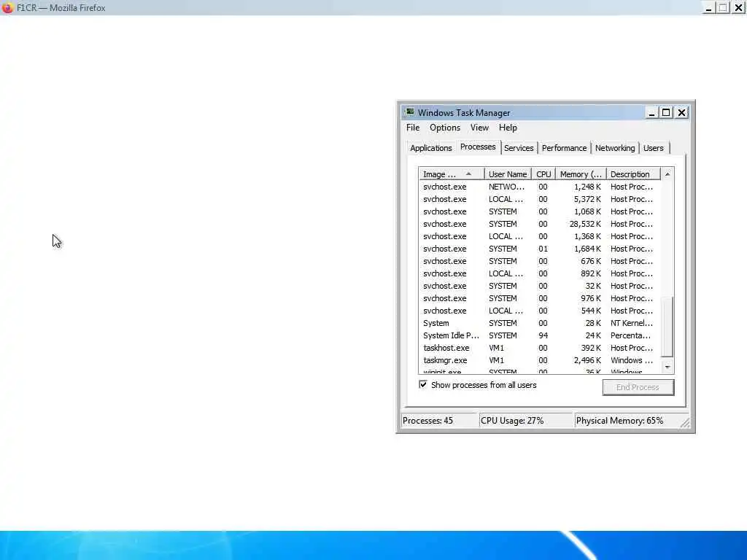Click the process list scroll up arrow
The height and width of the screenshot is (560, 747).
tap(667, 174)
